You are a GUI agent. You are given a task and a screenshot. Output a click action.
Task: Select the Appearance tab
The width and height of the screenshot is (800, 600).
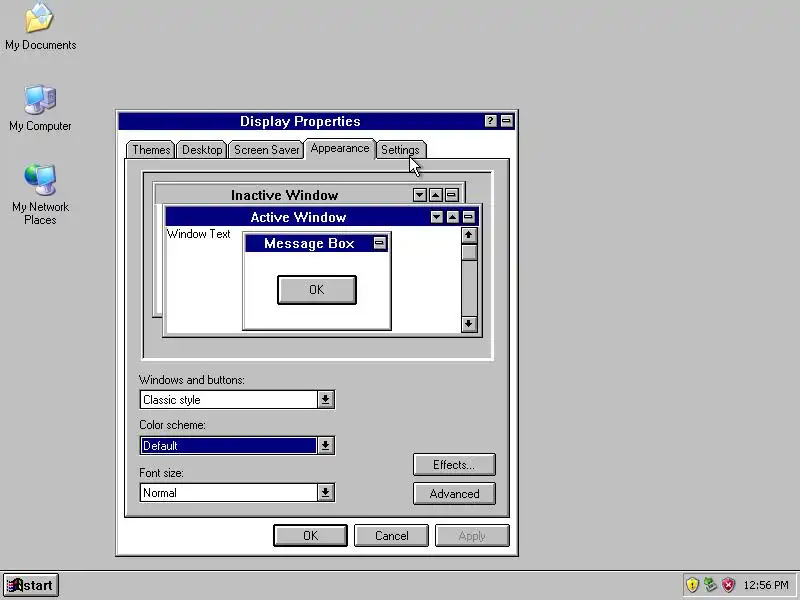click(340, 148)
